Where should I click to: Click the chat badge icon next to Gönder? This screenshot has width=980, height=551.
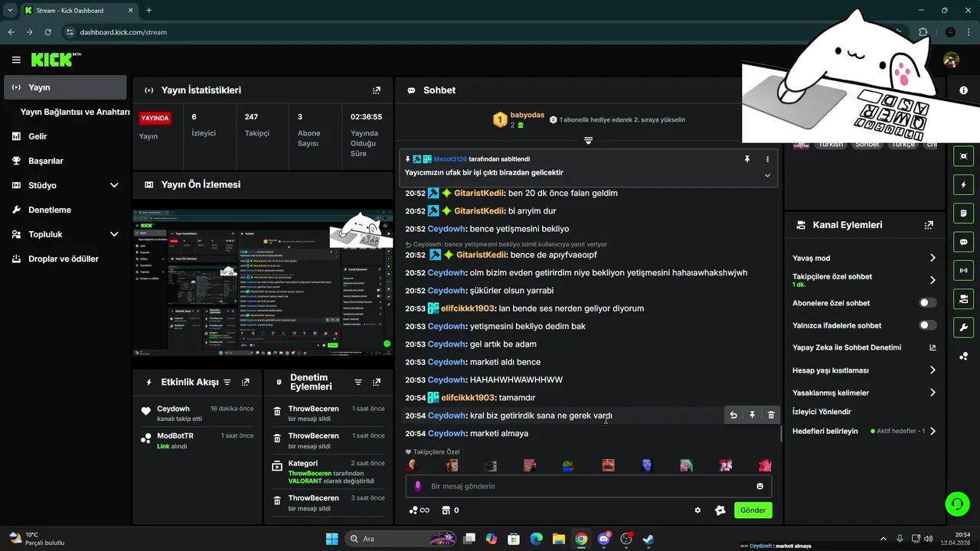tap(720, 510)
